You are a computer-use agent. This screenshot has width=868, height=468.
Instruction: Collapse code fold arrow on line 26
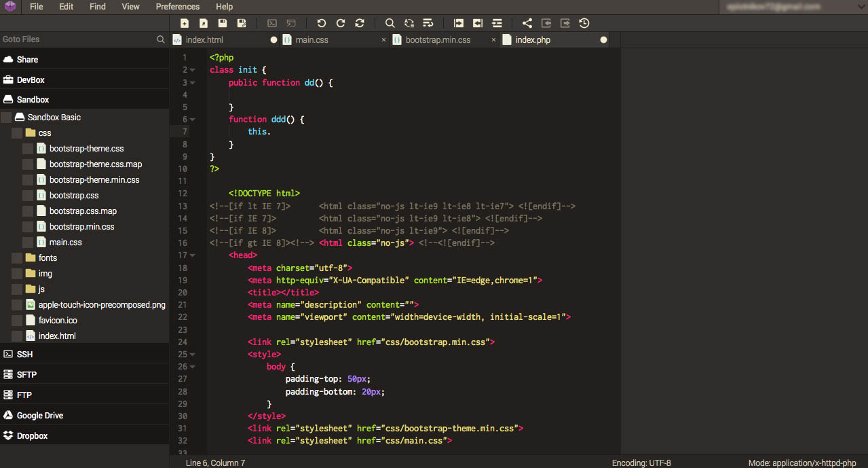193,367
